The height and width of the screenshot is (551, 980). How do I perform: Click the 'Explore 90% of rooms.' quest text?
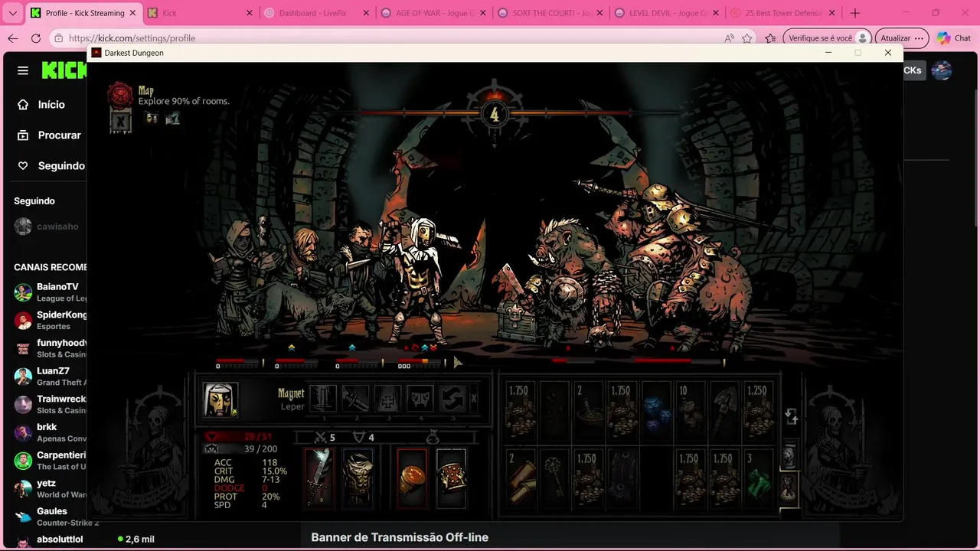click(184, 101)
